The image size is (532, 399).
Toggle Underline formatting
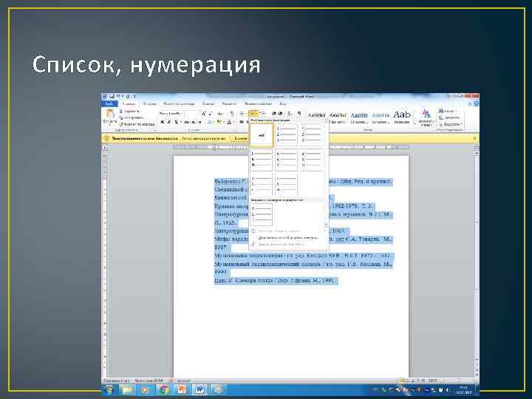(x=176, y=122)
